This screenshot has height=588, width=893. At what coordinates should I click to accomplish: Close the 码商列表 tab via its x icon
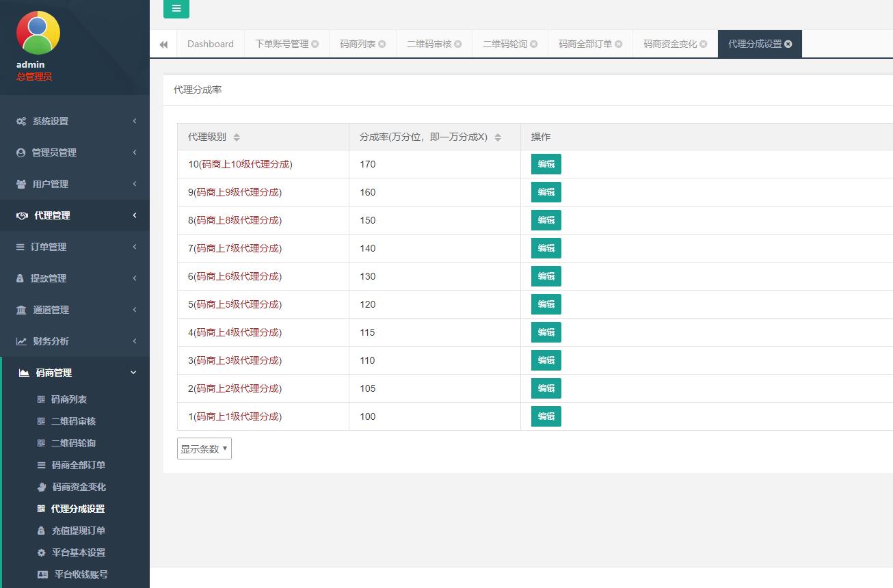(382, 44)
